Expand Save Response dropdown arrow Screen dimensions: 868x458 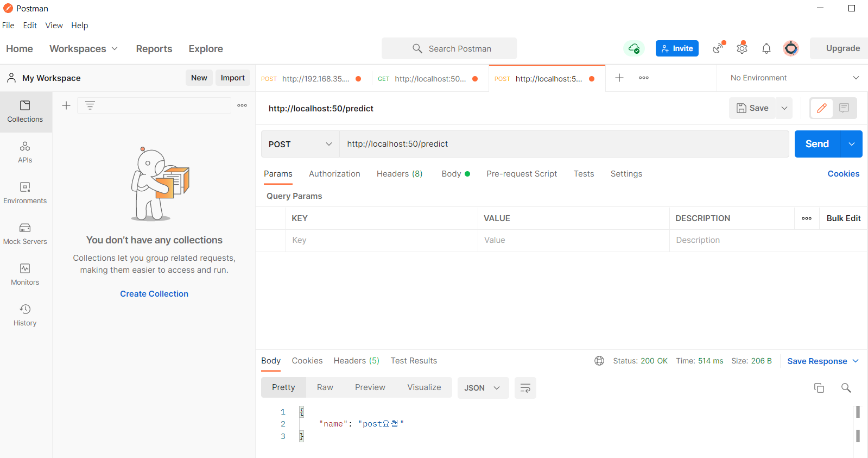tap(856, 361)
